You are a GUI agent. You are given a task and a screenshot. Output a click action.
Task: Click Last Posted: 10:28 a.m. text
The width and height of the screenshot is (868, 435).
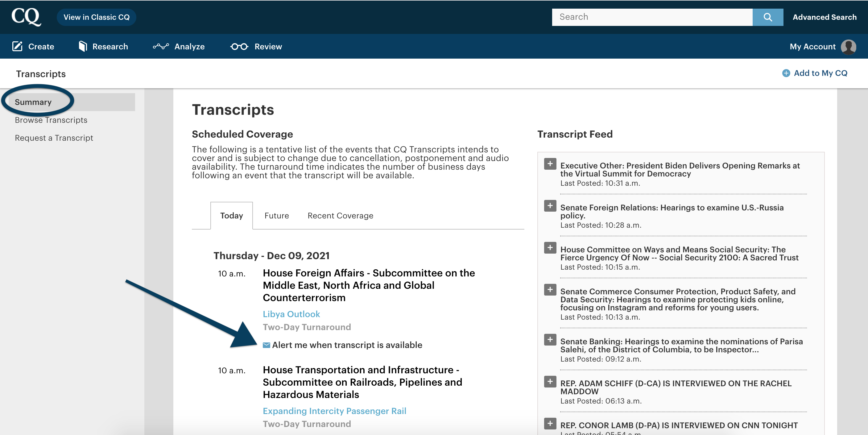click(x=601, y=225)
